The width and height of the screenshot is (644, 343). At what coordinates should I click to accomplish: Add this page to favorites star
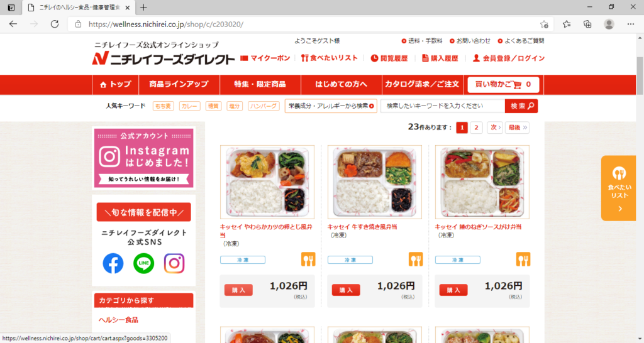point(544,24)
